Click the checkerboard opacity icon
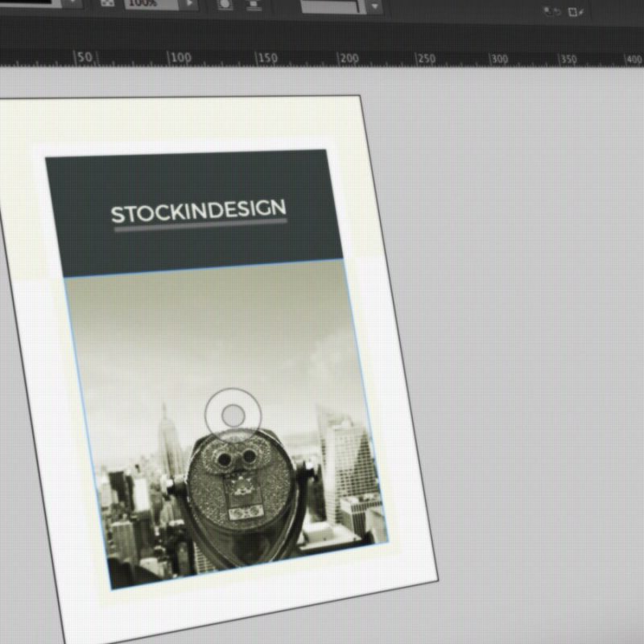This screenshot has width=644, height=644. 107,3
